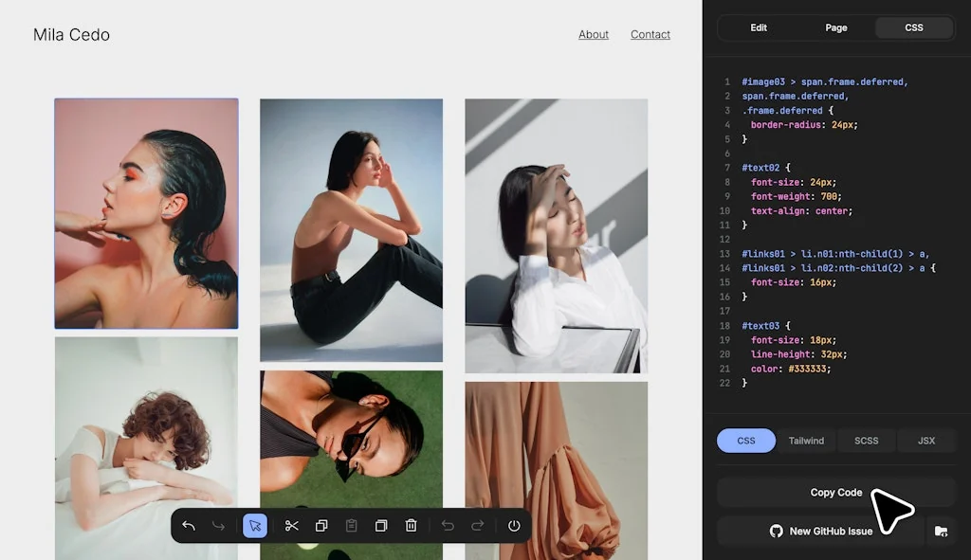Click the duplicate icon beside the trash can
The width and height of the screenshot is (971, 560).
(x=381, y=526)
